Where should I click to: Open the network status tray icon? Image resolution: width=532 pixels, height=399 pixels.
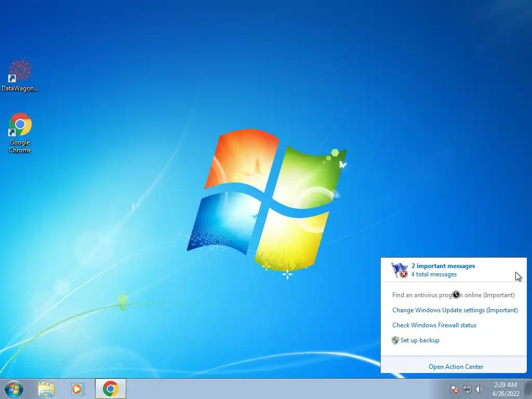(467, 389)
